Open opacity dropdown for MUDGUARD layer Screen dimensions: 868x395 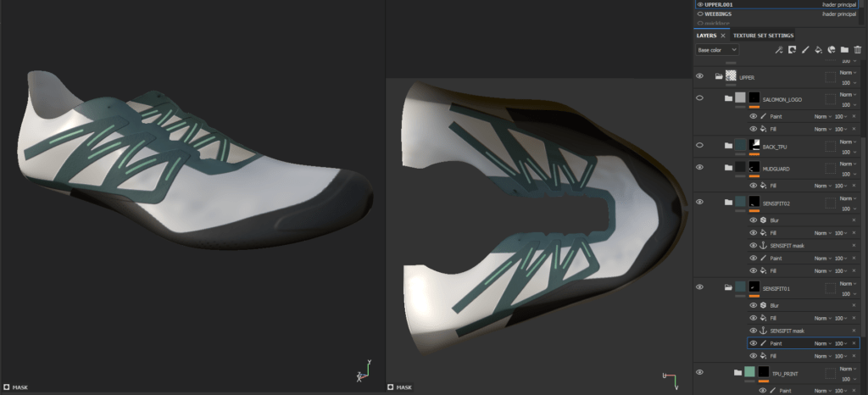point(848,174)
